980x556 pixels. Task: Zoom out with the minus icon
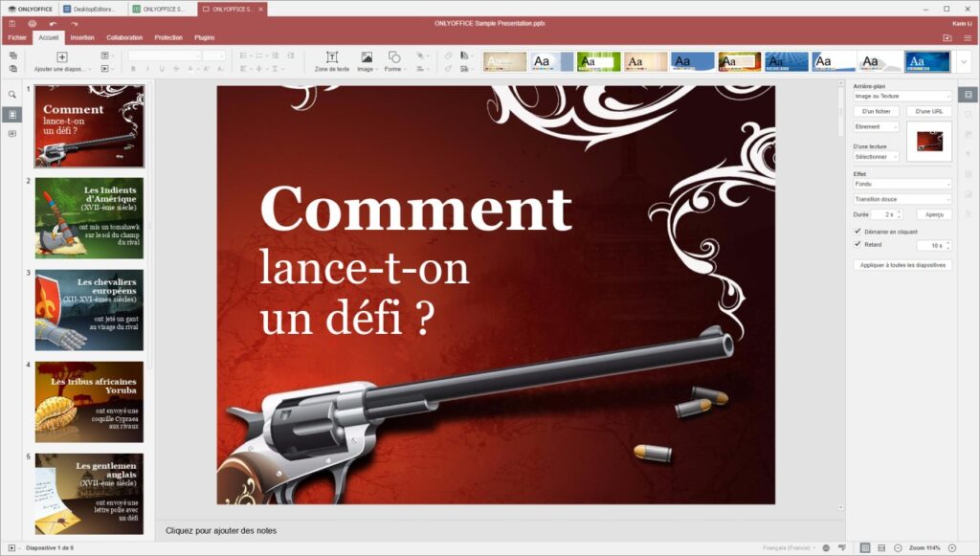pyautogui.click(x=898, y=548)
